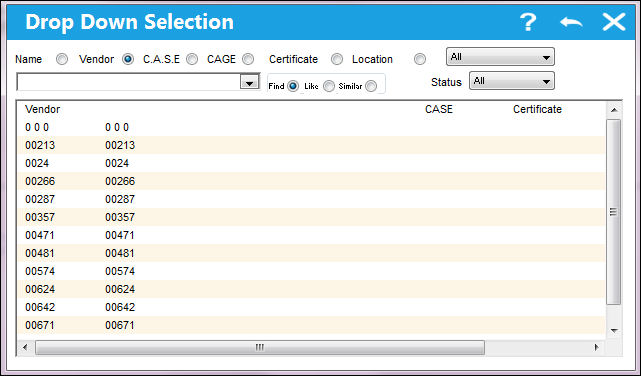Click the horizontal scrollbar left arrow
This screenshot has height=376, width=641.
point(25,347)
